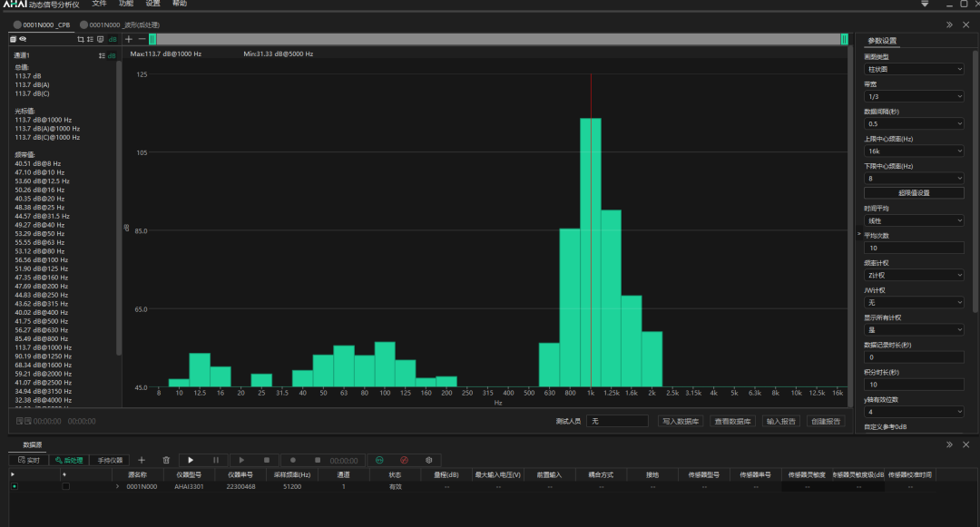Click the left green range slider handle

(x=152, y=39)
